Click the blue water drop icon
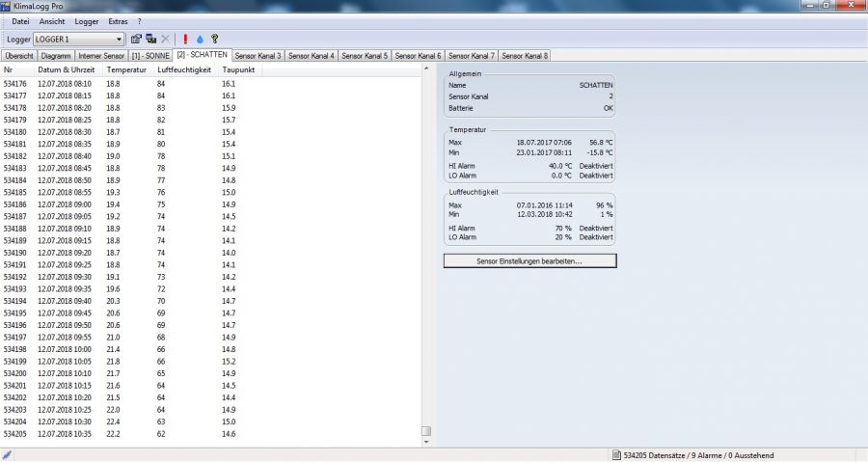 (200, 40)
